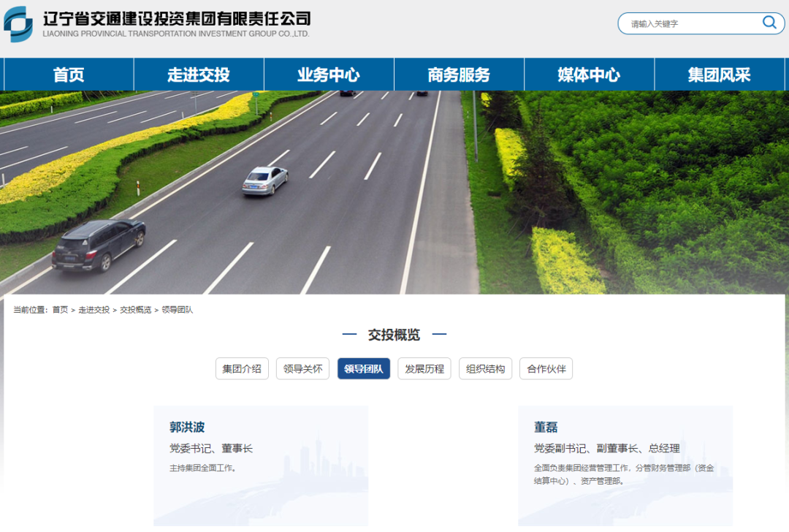789x532 pixels.
Task: Open the 走进交投 navigation menu
Action: (x=199, y=75)
